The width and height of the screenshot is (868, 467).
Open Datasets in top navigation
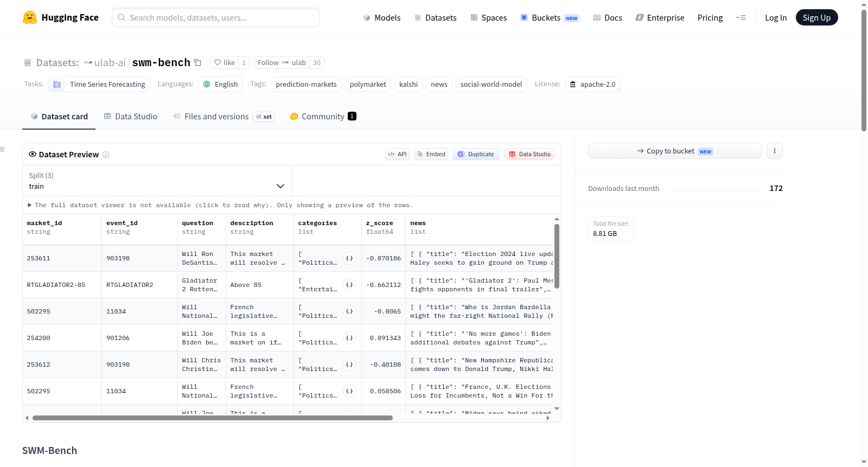tap(436, 17)
